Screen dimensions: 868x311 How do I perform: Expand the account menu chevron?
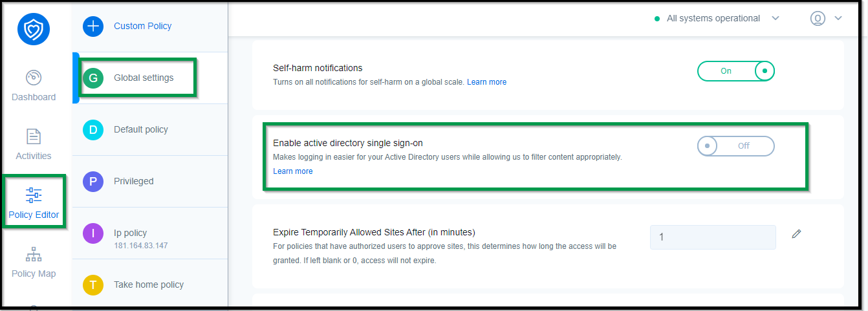pyautogui.click(x=838, y=19)
